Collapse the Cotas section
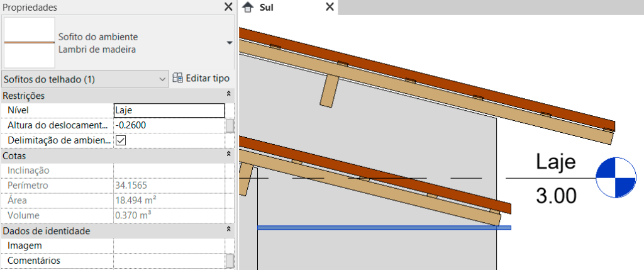This screenshot has height=270, width=644. coord(229,155)
